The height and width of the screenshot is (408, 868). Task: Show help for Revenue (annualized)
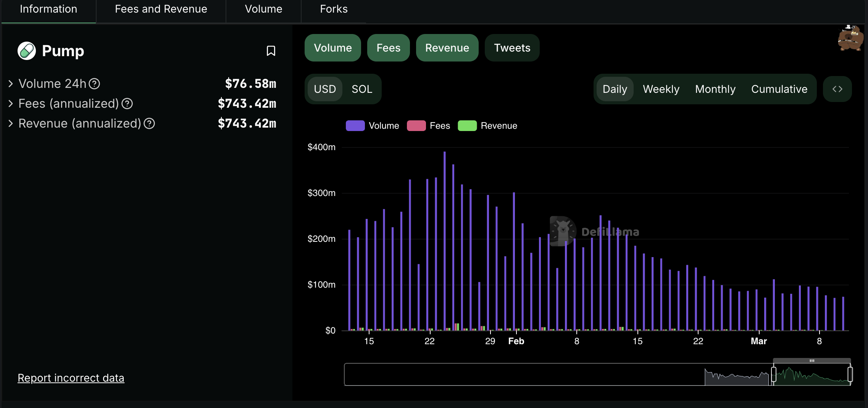pos(149,123)
